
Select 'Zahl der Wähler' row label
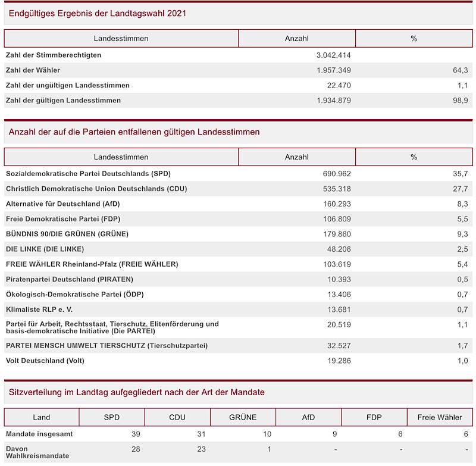click(33, 70)
